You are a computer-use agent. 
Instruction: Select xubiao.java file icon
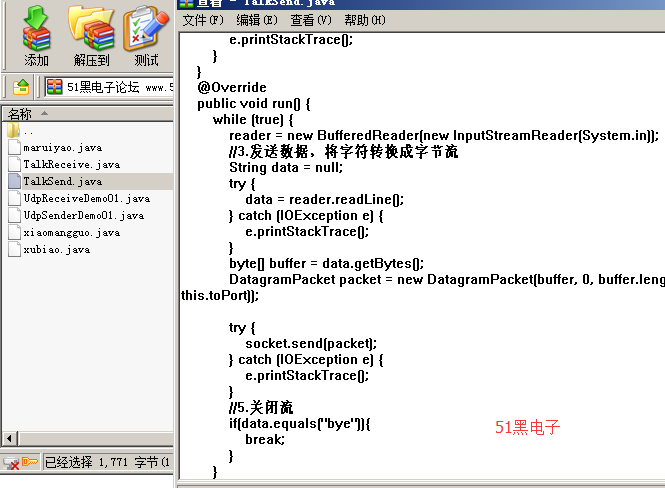(x=14, y=249)
